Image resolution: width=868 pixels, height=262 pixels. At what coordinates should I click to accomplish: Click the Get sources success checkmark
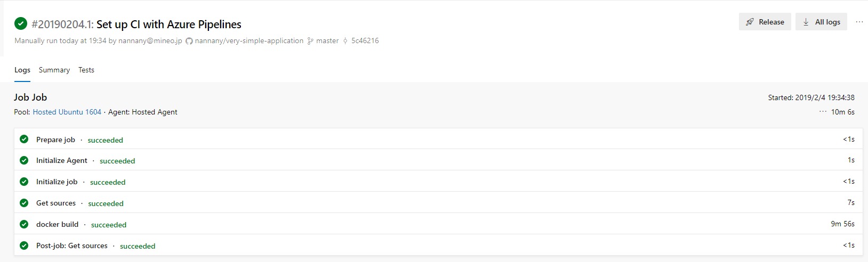(x=24, y=203)
